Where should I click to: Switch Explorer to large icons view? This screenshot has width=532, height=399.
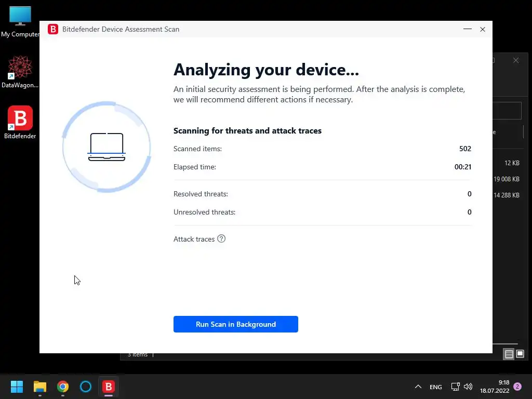(x=520, y=354)
